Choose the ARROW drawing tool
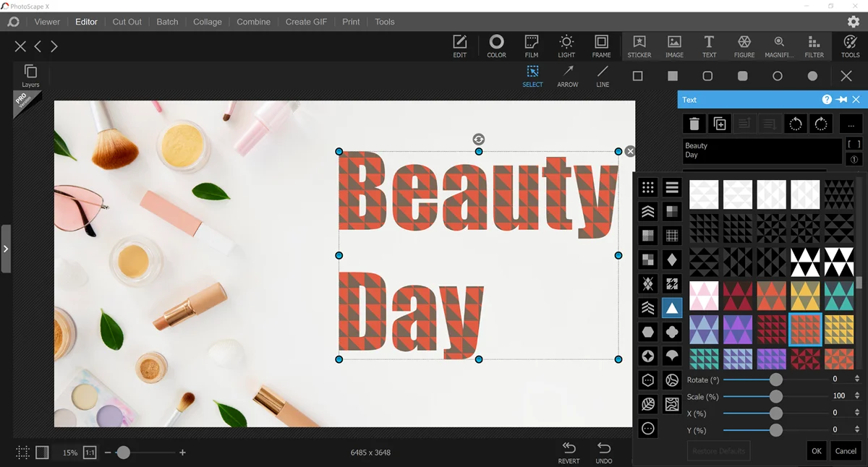The width and height of the screenshot is (868, 467). click(x=568, y=76)
